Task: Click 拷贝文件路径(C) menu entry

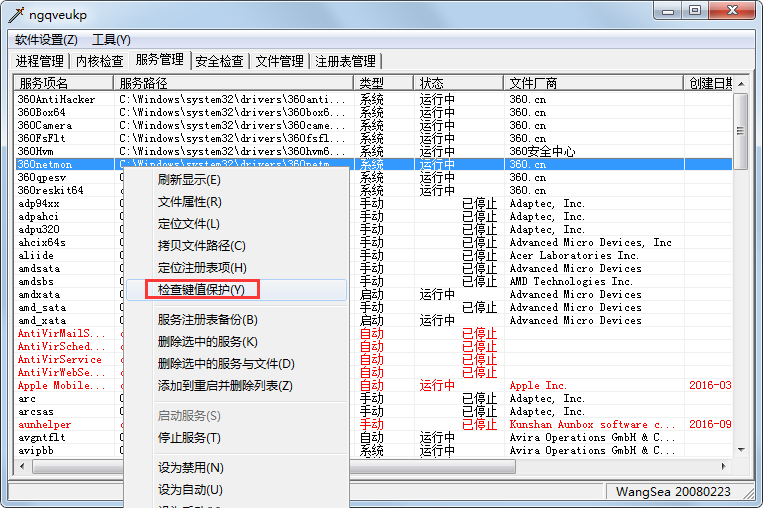Action: point(201,246)
